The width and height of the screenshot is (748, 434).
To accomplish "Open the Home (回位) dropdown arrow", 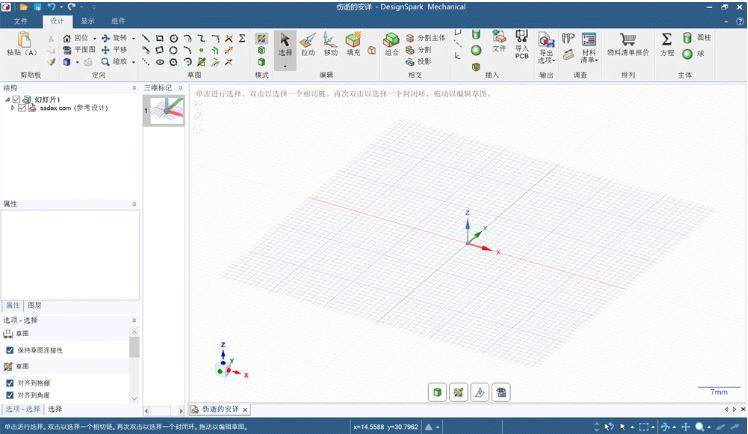I will tap(94, 38).
